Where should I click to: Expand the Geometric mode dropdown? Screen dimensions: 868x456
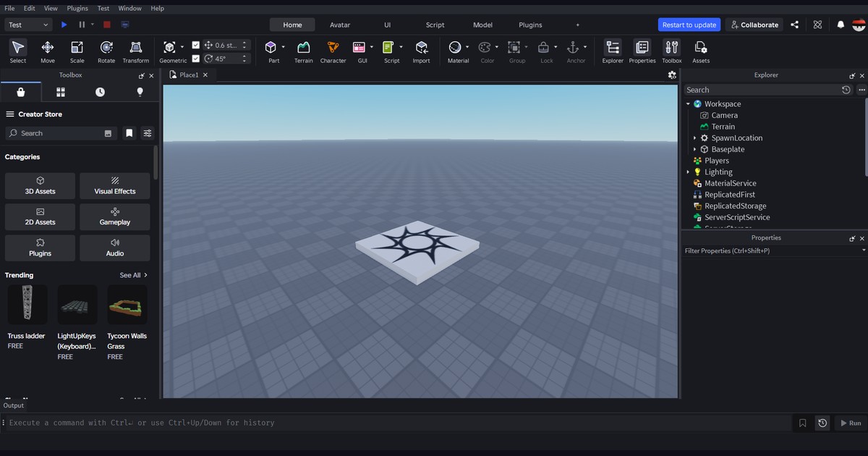182,48
